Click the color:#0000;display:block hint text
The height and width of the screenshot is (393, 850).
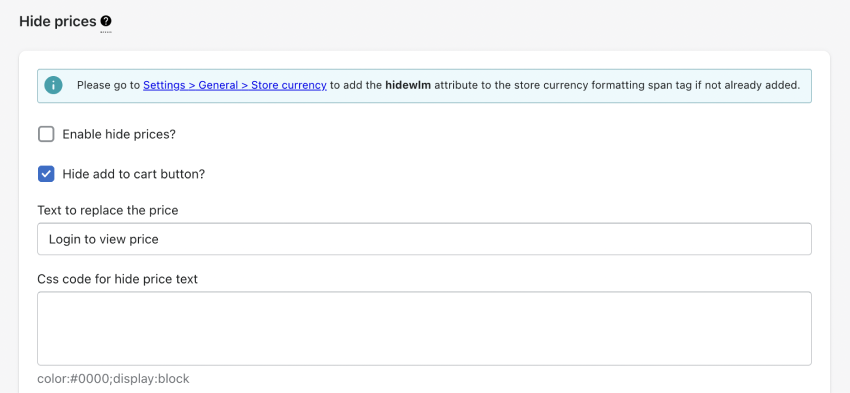click(x=113, y=378)
